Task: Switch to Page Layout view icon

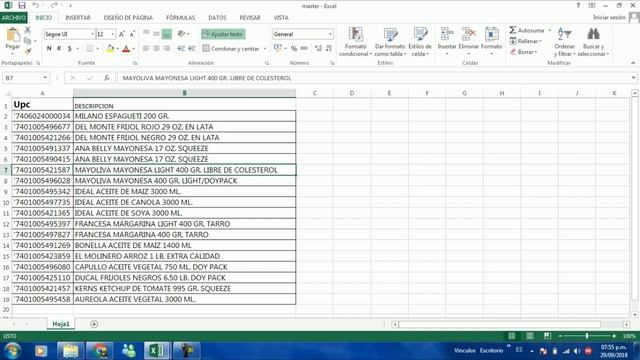Action: [x=529, y=336]
